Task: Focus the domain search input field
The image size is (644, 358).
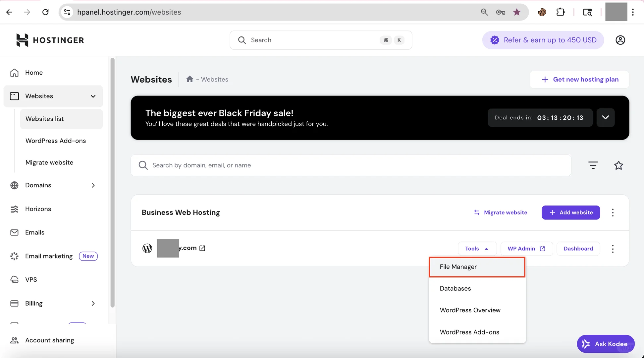Action: (350, 165)
